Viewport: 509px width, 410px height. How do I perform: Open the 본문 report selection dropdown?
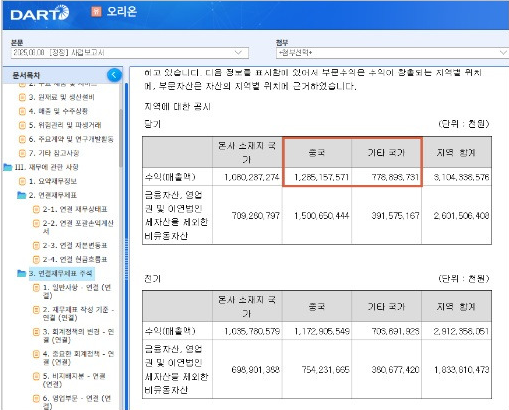pos(130,53)
